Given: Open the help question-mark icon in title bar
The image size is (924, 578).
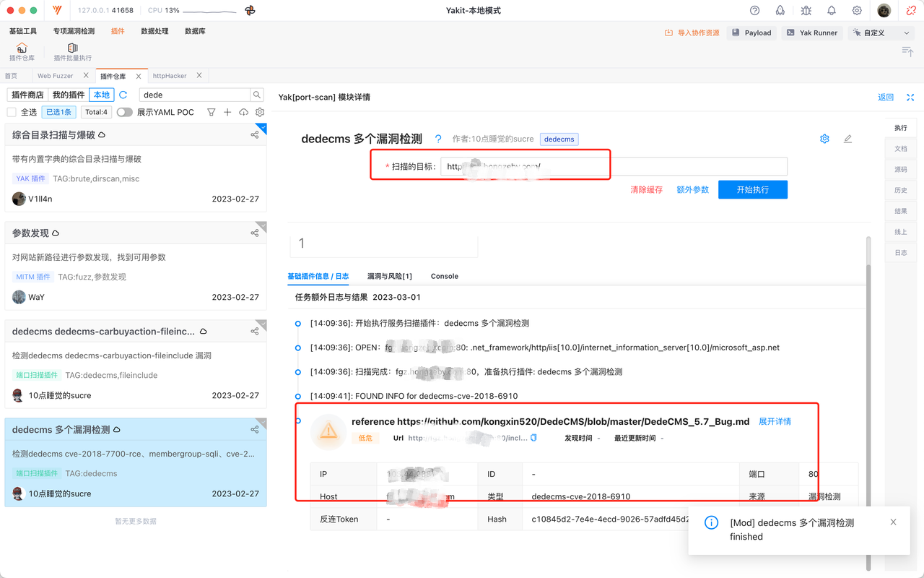Looking at the screenshot, I should pos(755,11).
